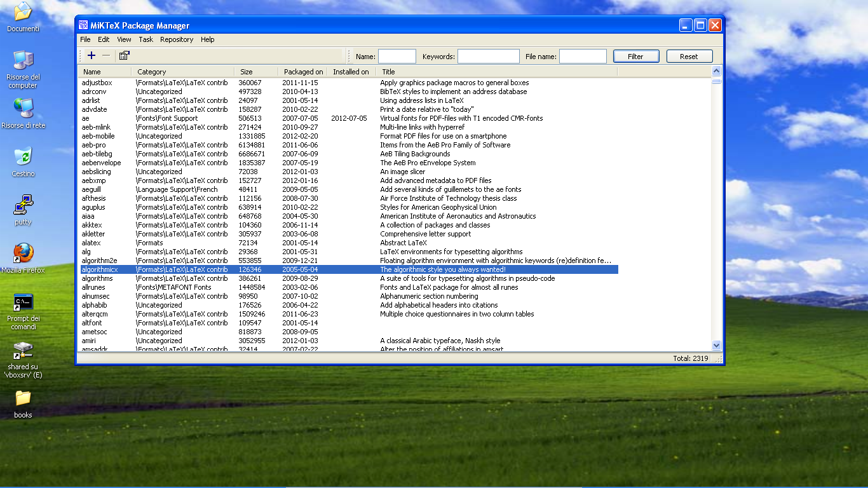Click the scrollbar down arrow
This screenshot has height=488, width=868.
[x=717, y=346]
